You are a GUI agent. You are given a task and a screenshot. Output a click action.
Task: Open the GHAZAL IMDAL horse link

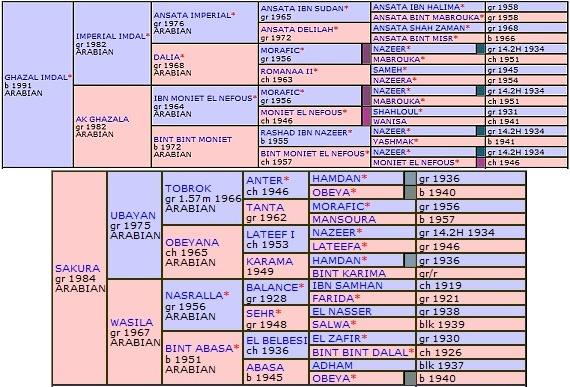[x=36, y=77]
